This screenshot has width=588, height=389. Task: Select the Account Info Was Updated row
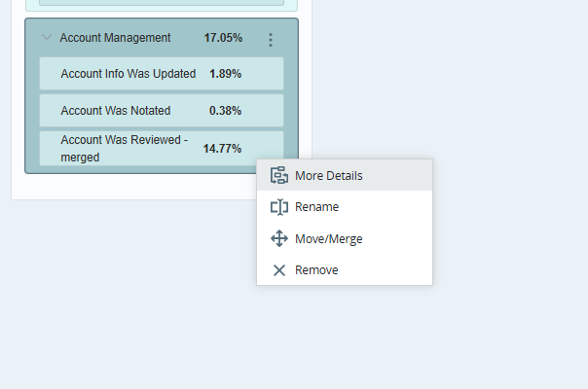click(128, 74)
